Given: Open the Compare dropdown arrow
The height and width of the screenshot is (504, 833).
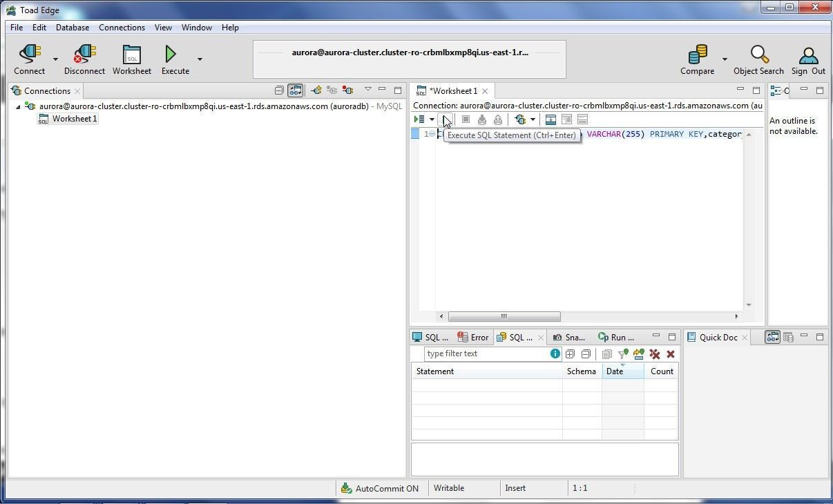Looking at the screenshot, I should point(725,59).
